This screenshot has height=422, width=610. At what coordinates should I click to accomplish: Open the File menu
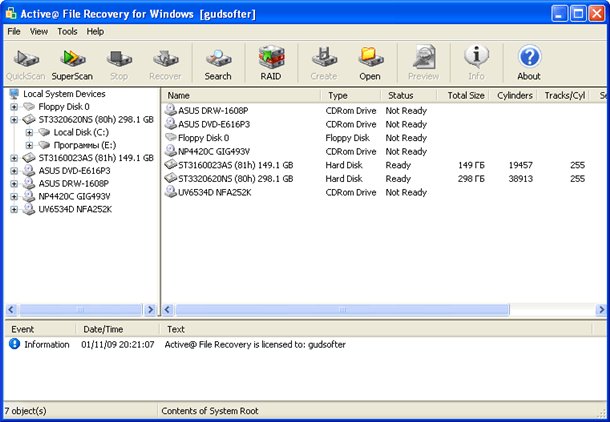coord(14,32)
